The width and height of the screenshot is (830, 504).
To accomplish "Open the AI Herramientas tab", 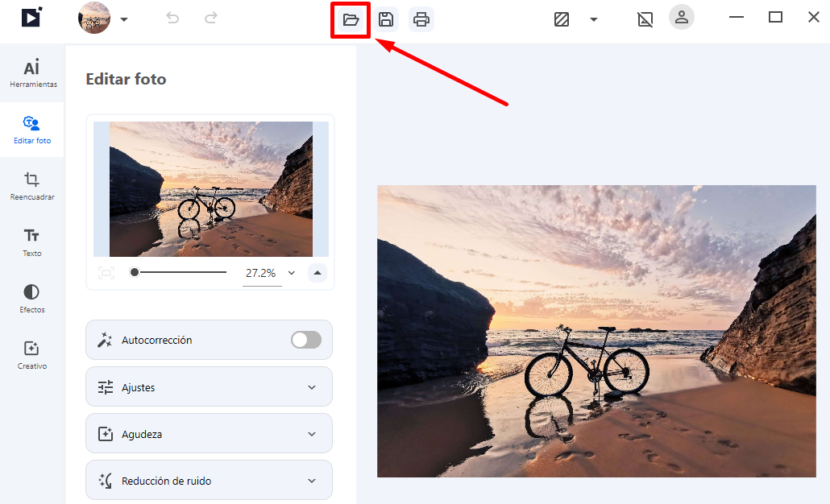I will click(32, 73).
